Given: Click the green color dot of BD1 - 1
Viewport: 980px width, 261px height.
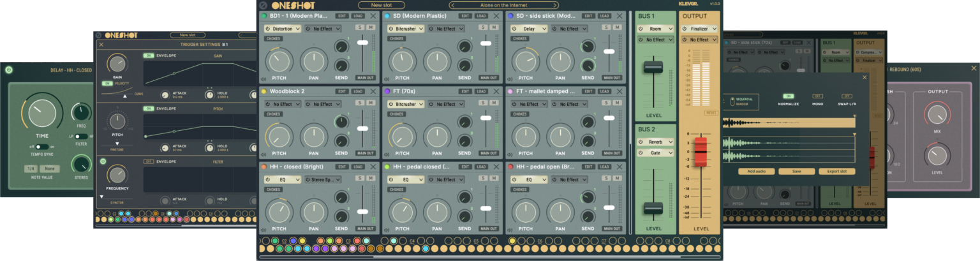Looking at the screenshot, I should (x=264, y=15).
